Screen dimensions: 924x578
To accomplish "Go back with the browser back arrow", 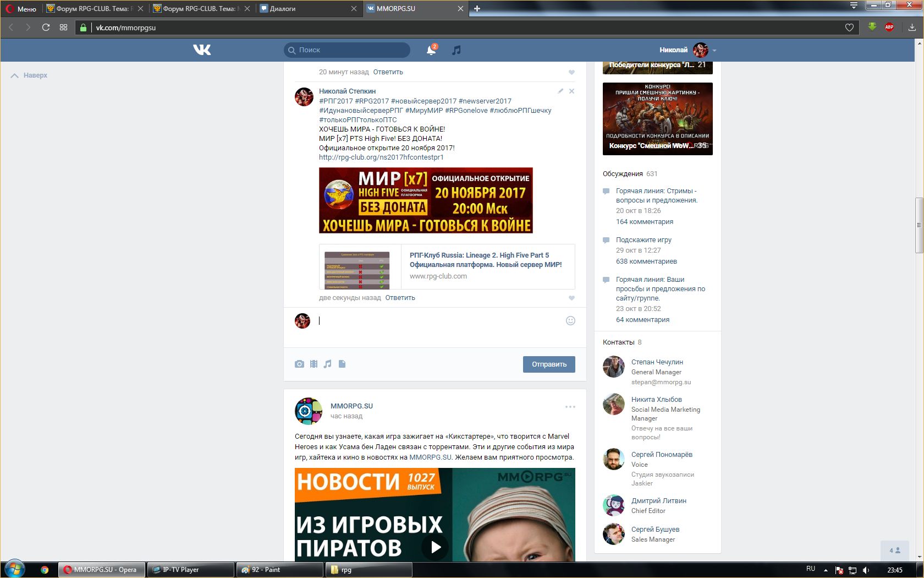I will [x=11, y=27].
